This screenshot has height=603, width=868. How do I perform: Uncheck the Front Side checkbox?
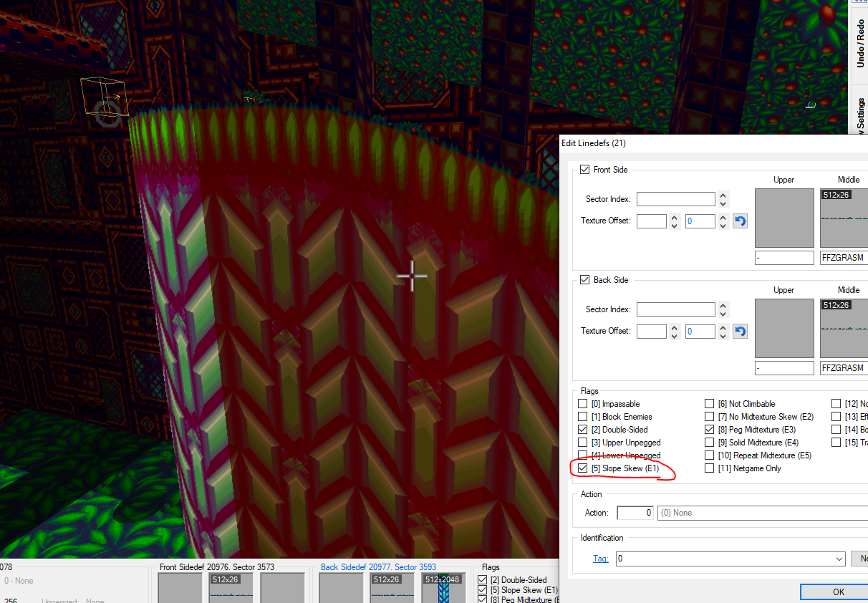pos(584,170)
